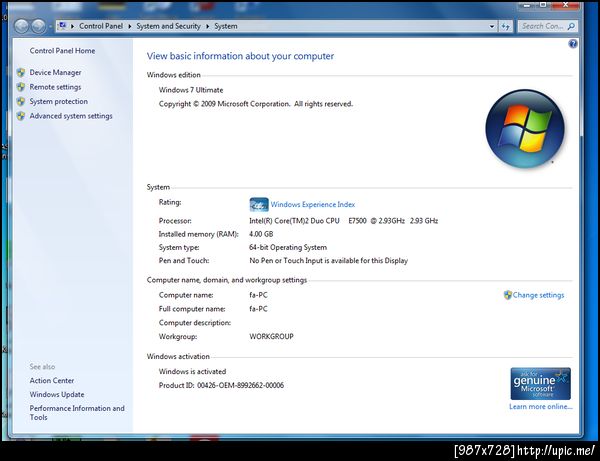Viewport: 600px width, 461px height.
Task: Click fa-PC next to Full computer name
Action: 258,309
